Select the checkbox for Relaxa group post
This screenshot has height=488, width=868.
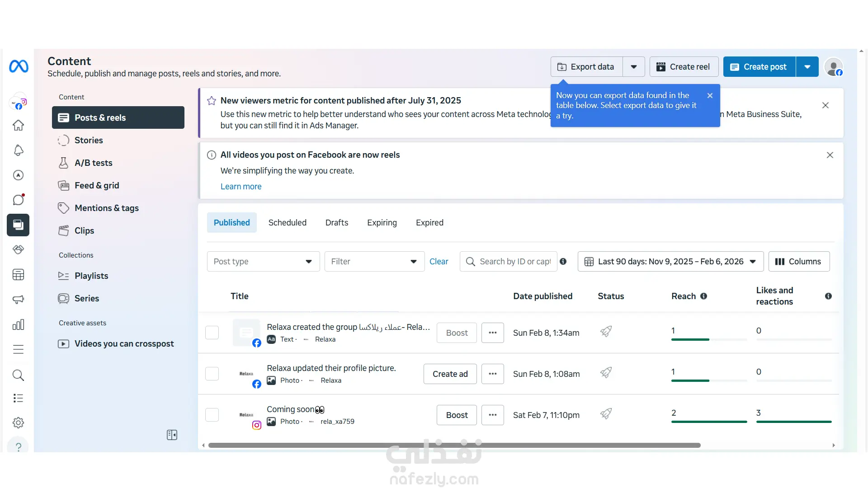pyautogui.click(x=212, y=333)
